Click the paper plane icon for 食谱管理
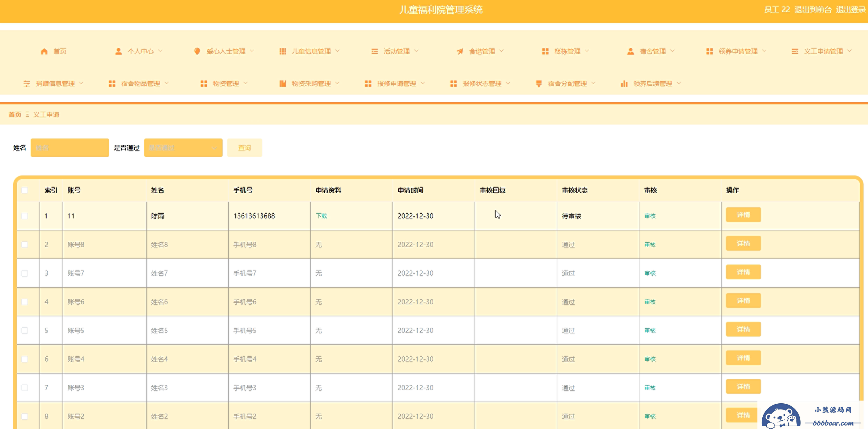 click(460, 51)
